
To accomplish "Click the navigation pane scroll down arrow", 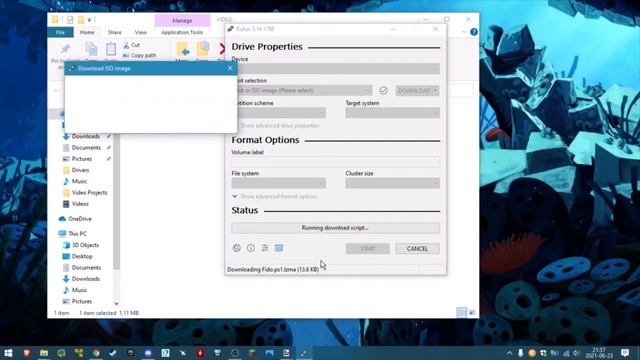I will click(x=116, y=303).
